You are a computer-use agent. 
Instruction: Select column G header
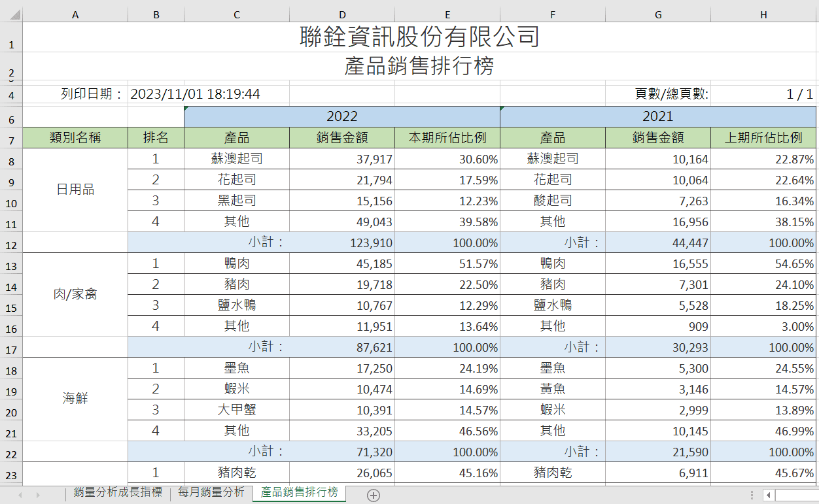pos(658,14)
